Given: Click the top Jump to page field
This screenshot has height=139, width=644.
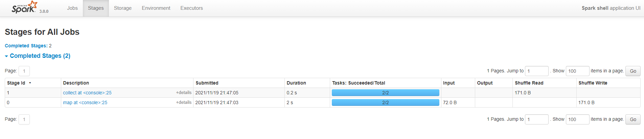Looking at the screenshot, I should coord(536,71).
